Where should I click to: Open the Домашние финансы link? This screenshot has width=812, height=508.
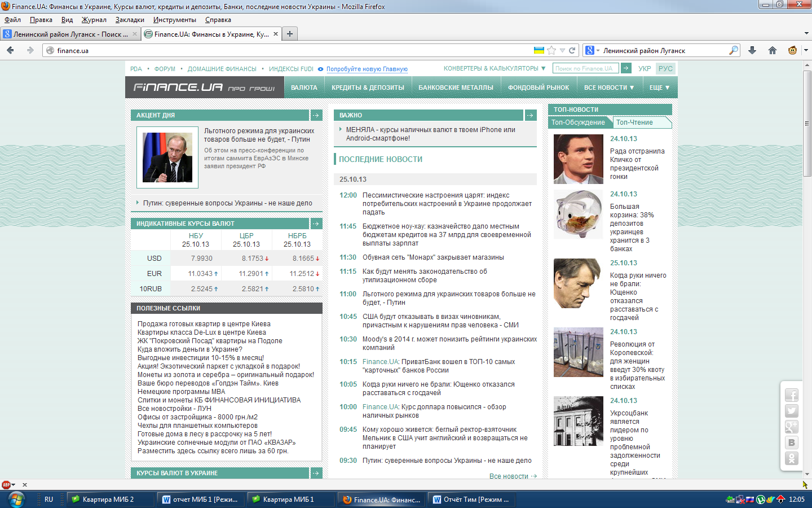pyautogui.click(x=222, y=69)
